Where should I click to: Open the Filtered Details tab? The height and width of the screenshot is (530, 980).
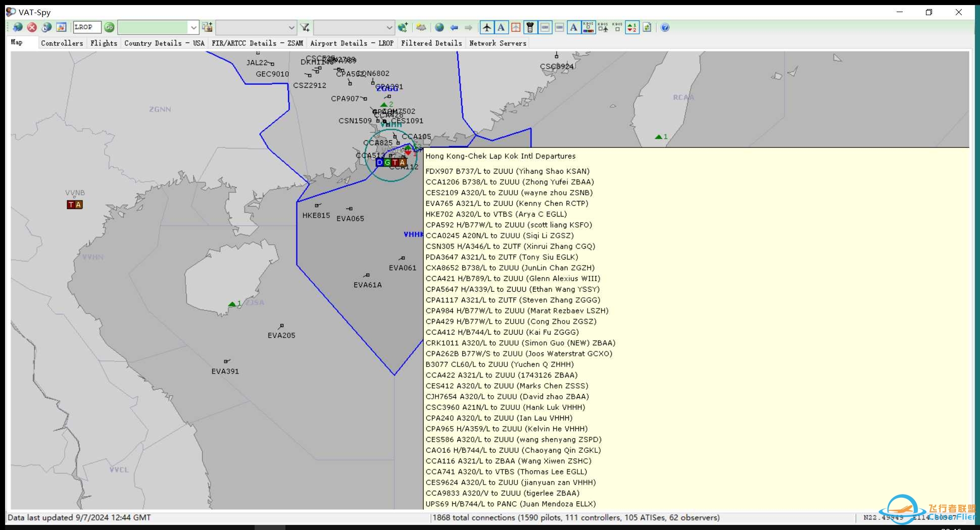(x=431, y=43)
